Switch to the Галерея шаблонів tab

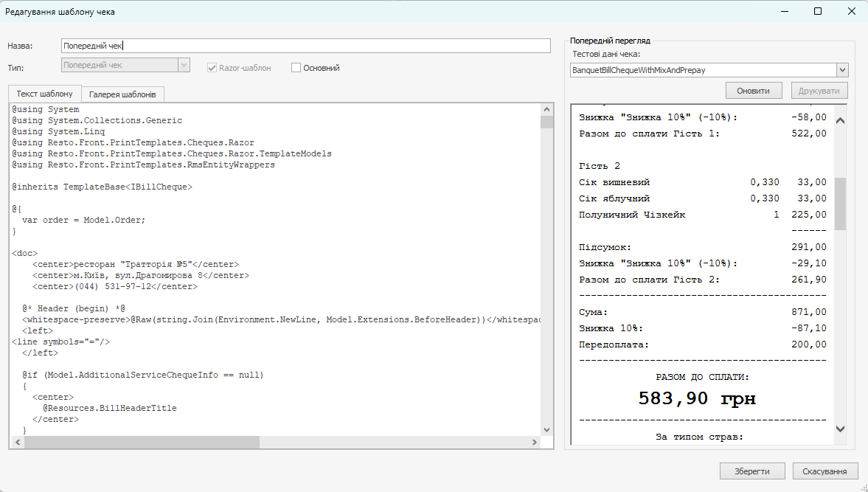coord(122,94)
